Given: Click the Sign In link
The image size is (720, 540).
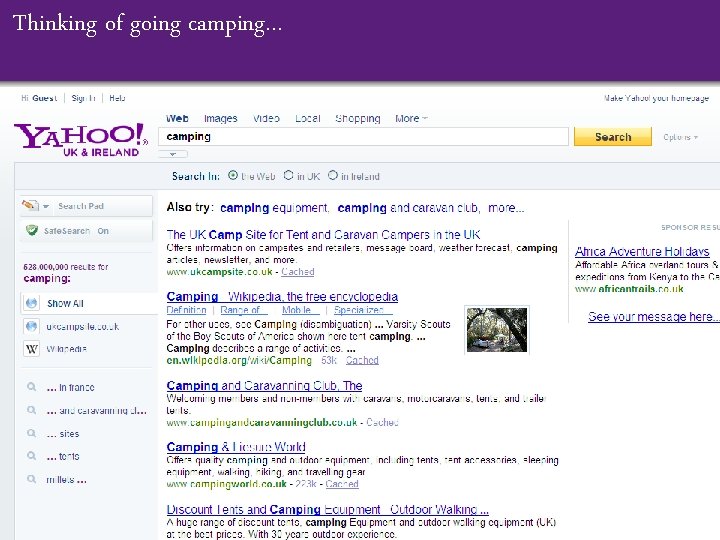Looking at the screenshot, I should (83, 98).
